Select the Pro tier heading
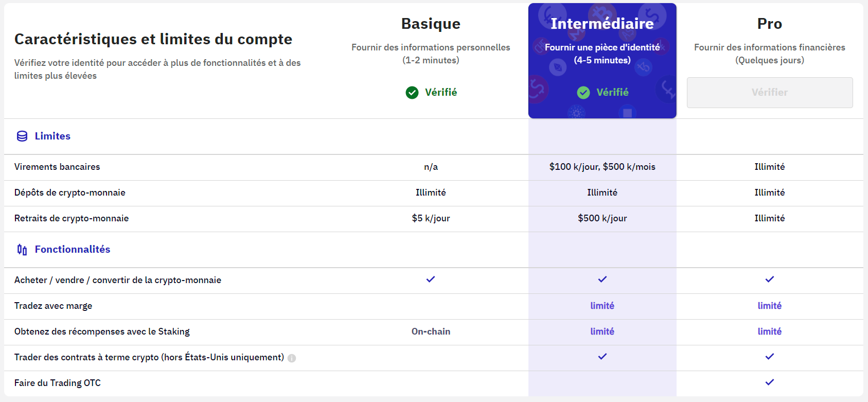 tap(770, 24)
